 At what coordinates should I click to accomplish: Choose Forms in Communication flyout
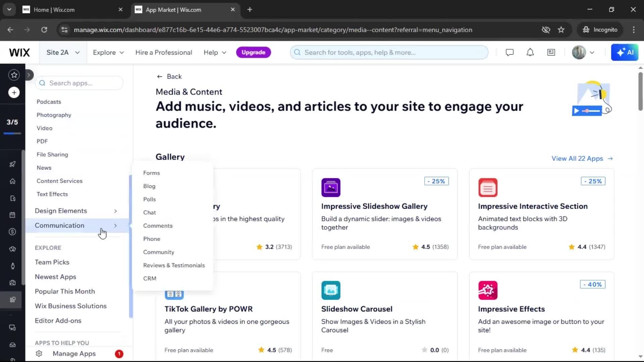pyautogui.click(x=151, y=173)
